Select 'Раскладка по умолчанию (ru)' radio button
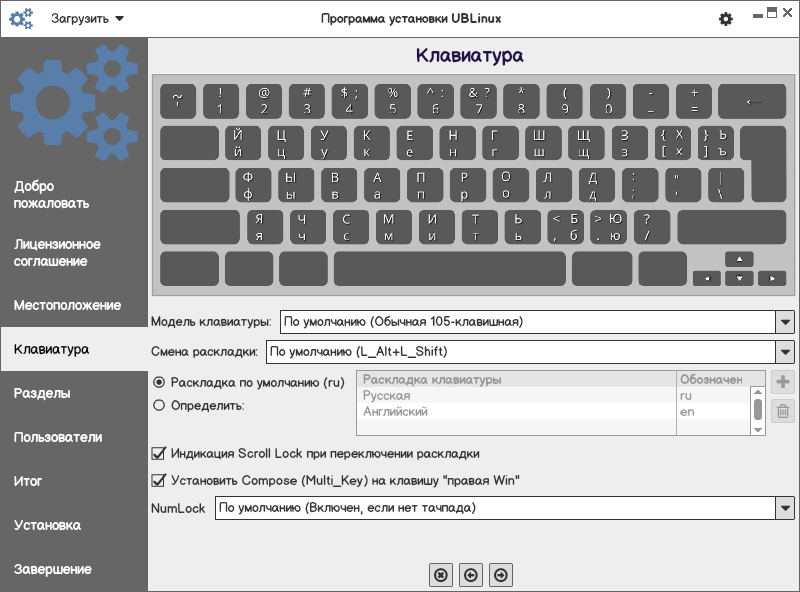 159,382
